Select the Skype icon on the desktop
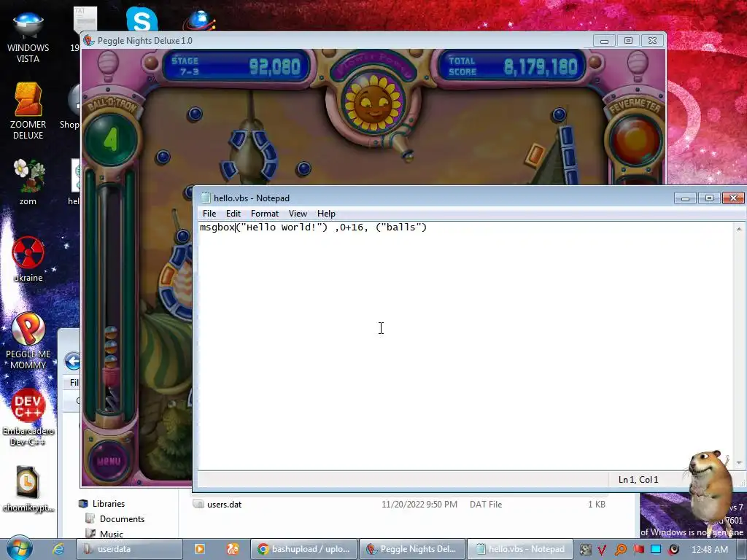Viewport: 747px width, 560px height. 142,20
